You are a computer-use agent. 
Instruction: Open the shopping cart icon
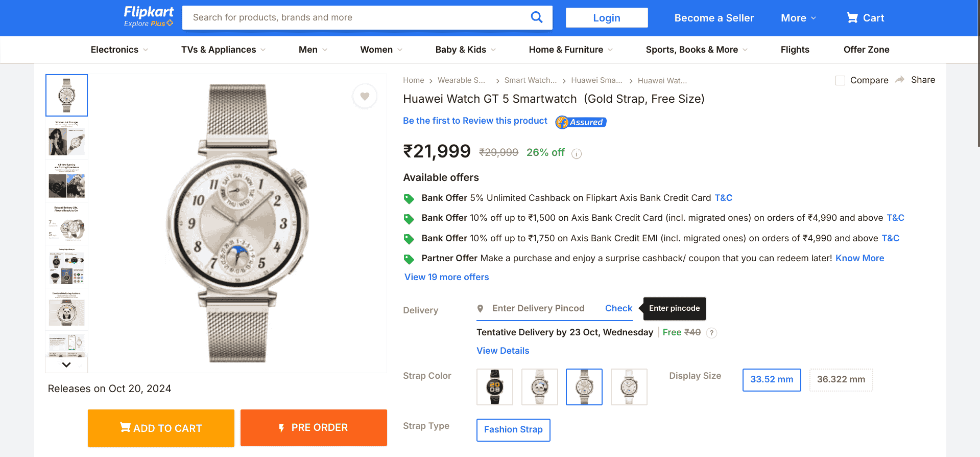(852, 18)
